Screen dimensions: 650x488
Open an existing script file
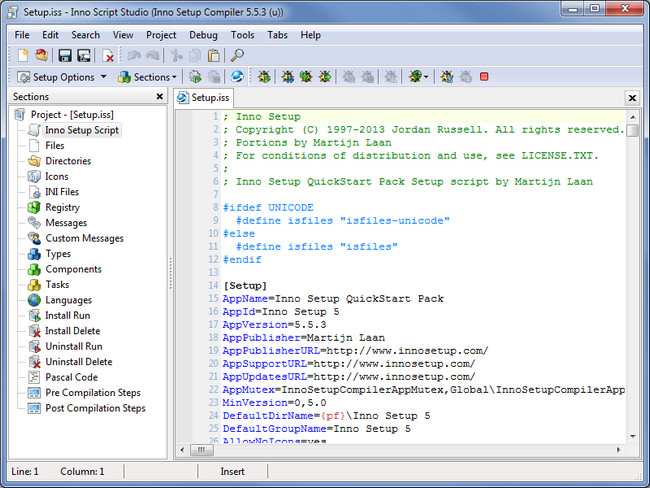pos(41,55)
